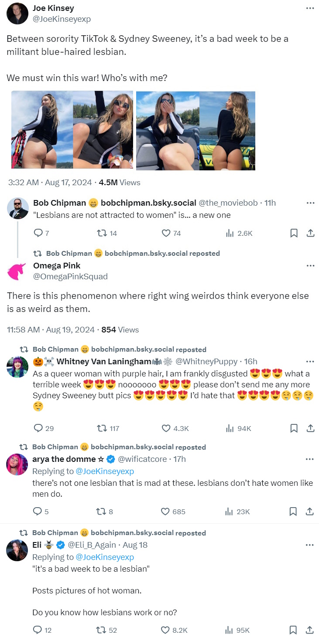This screenshot has width=319, height=644.
Task: Expand more options for Eli's reply
Action: click(310, 545)
